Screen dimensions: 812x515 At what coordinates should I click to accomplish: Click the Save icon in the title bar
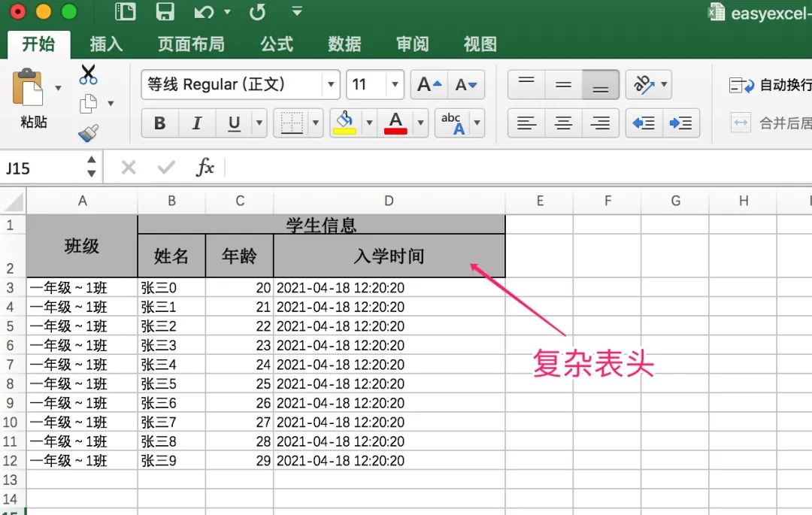[x=164, y=12]
